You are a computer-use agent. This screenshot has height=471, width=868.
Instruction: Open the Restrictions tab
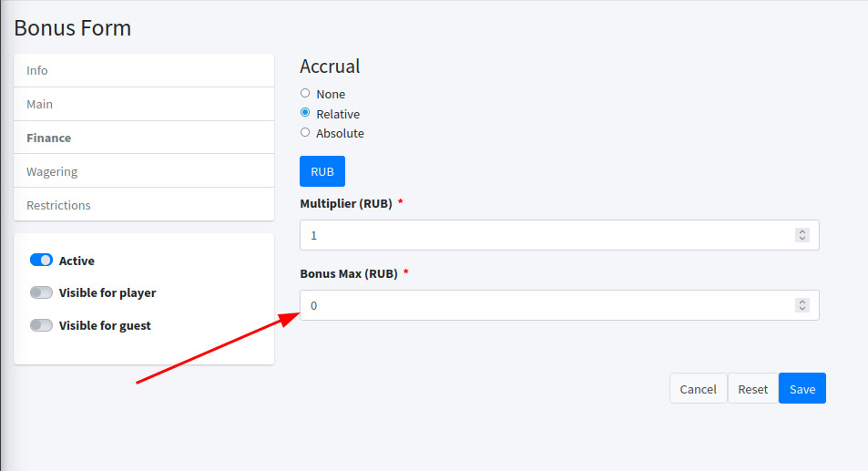[58, 206]
